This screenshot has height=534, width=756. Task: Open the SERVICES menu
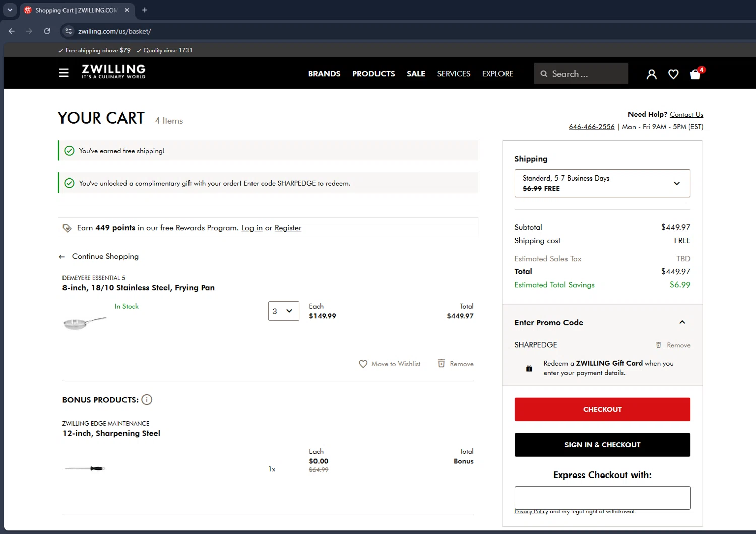click(x=454, y=74)
